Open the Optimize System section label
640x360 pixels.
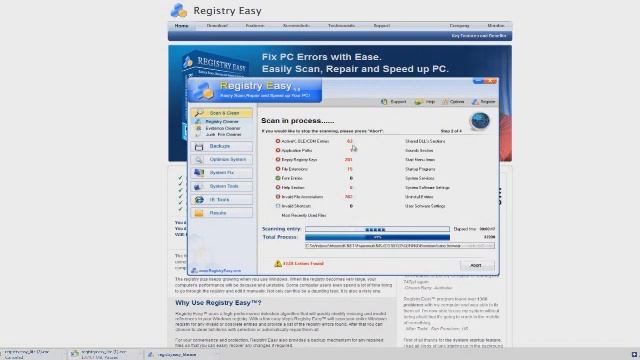228,160
